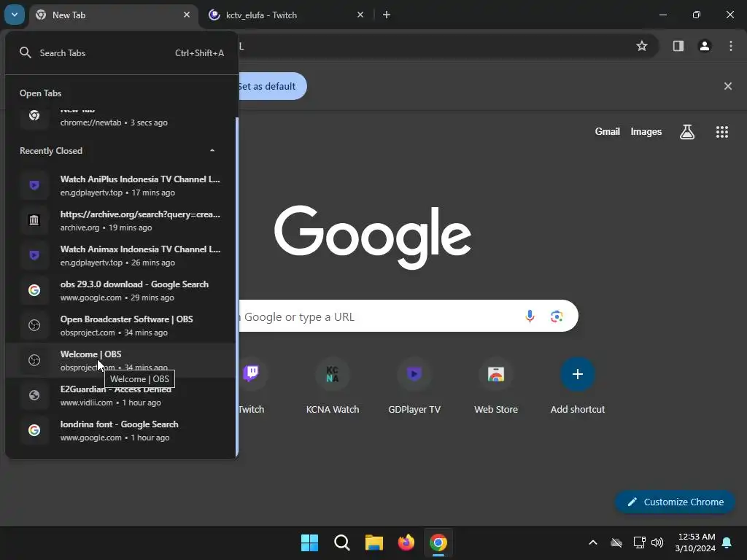Switch to the kctv_elufa - Twitch tab
747x560 pixels.
(286, 15)
